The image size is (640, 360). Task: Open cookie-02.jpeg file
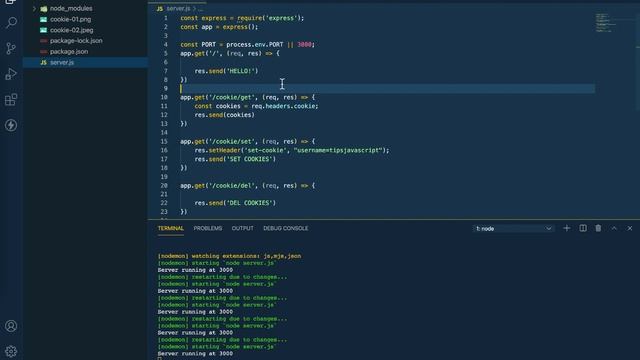(71, 30)
